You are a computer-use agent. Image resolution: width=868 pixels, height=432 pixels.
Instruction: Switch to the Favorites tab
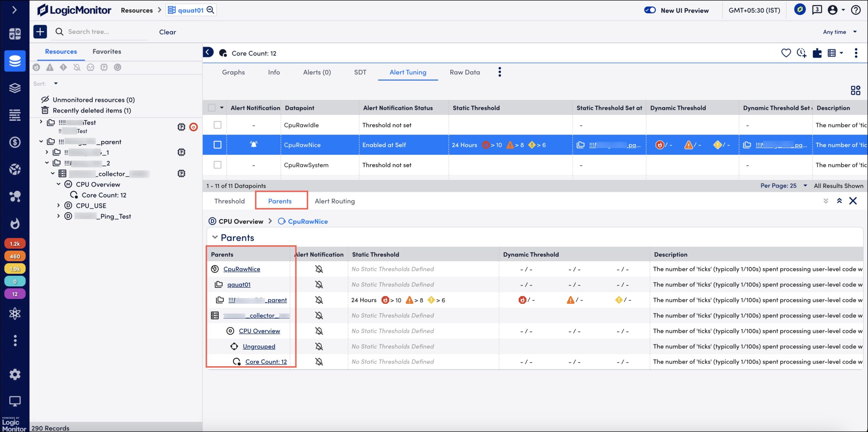coord(107,52)
